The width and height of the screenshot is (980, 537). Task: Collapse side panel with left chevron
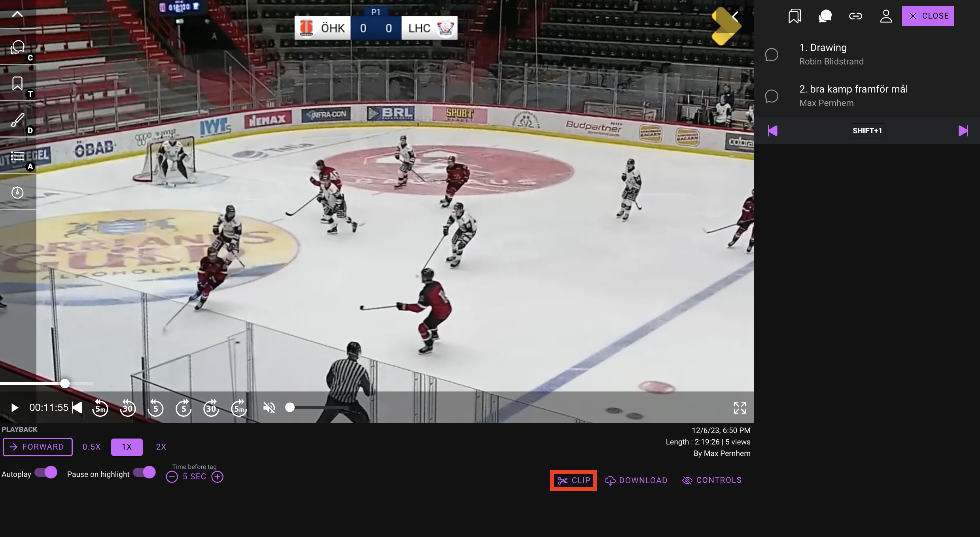point(735,16)
